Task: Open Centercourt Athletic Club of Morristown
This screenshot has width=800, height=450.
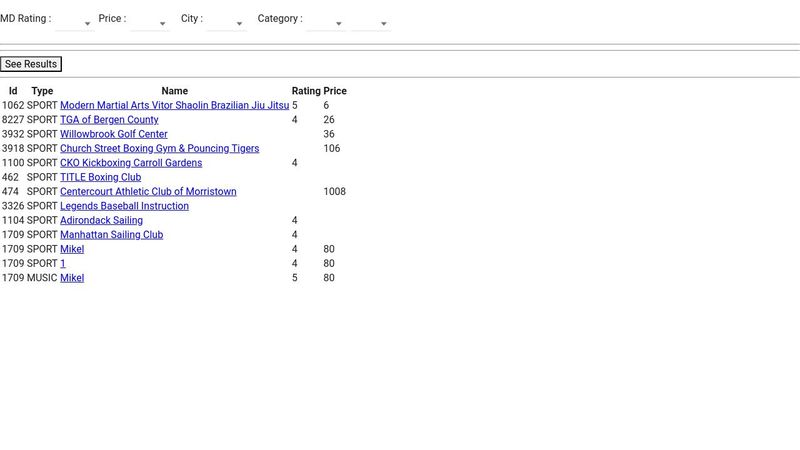Action: pyautogui.click(x=148, y=192)
